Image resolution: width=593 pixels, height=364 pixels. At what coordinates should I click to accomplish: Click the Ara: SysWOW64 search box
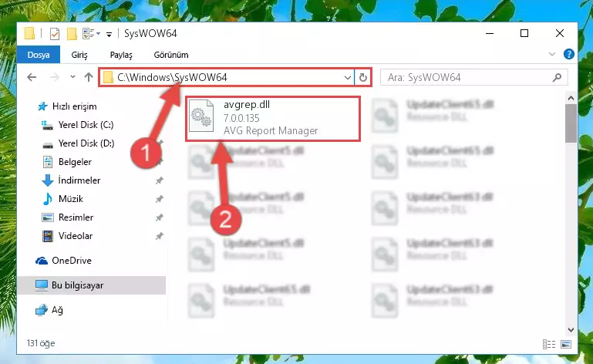473,78
